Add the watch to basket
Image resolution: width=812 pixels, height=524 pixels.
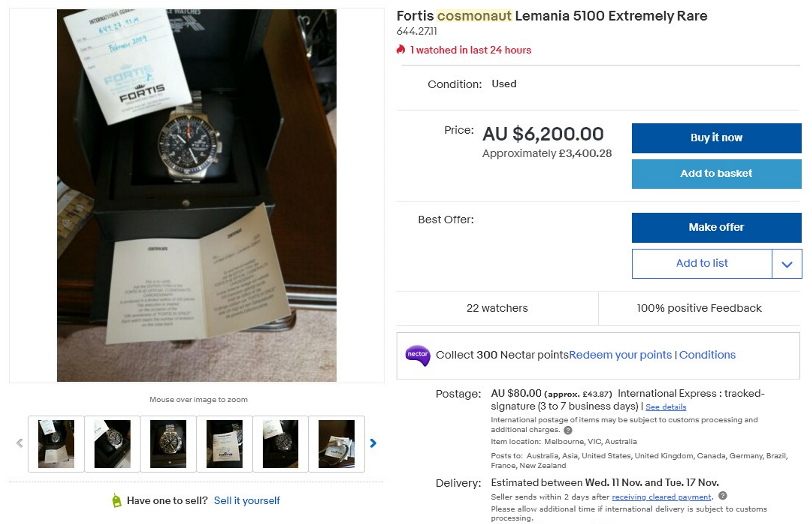coord(716,174)
